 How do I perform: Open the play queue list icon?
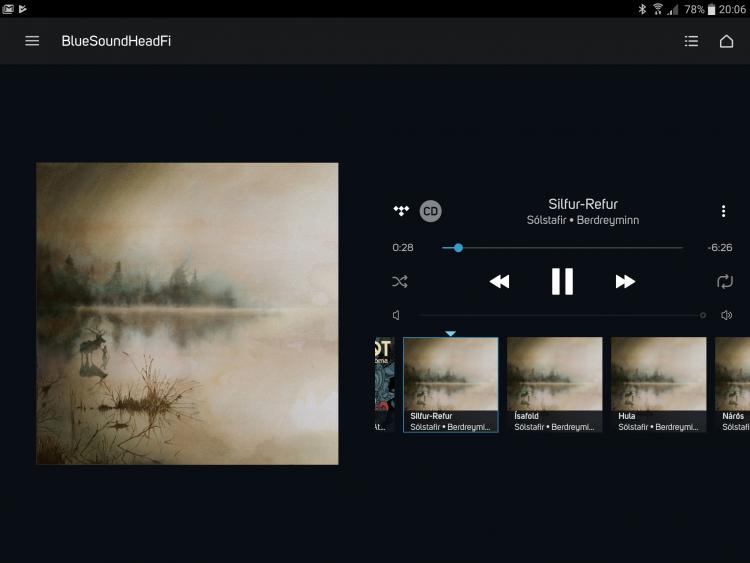point(691,41)
